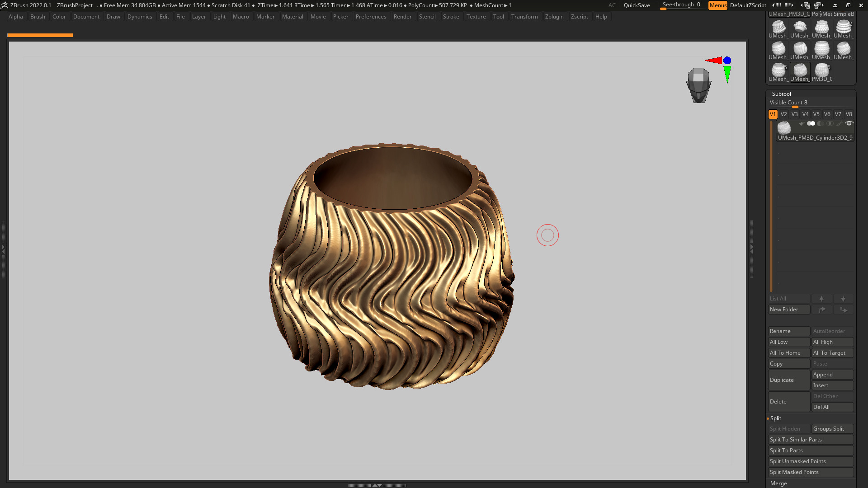868x488 pixels.
Task: Toggle the subtool intersection mode icon
Action: coord(830,123)
